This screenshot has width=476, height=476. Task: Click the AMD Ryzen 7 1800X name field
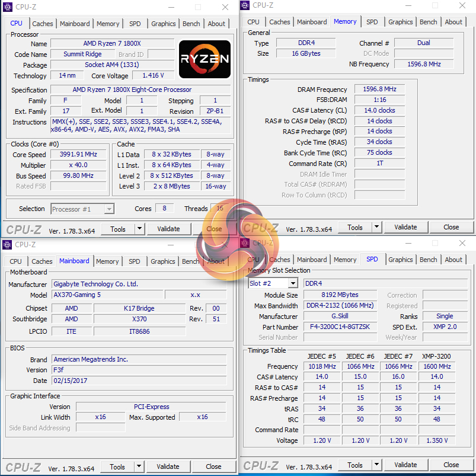tap(112, 43)
